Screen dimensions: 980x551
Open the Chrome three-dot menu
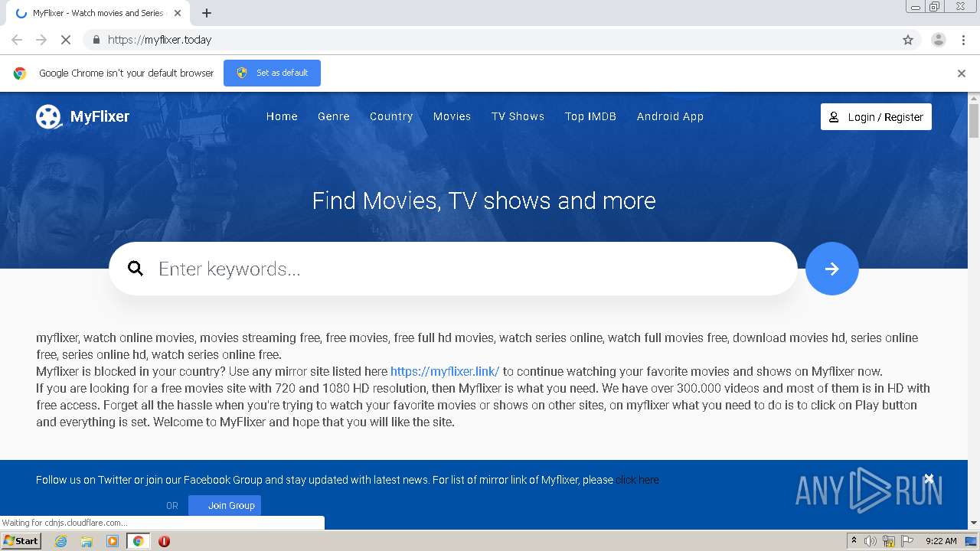click(964, 40)
